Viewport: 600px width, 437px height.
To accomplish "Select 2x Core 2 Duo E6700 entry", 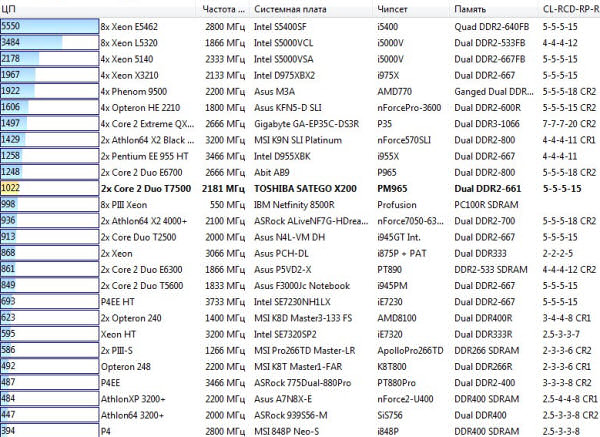I will (141, 173).
